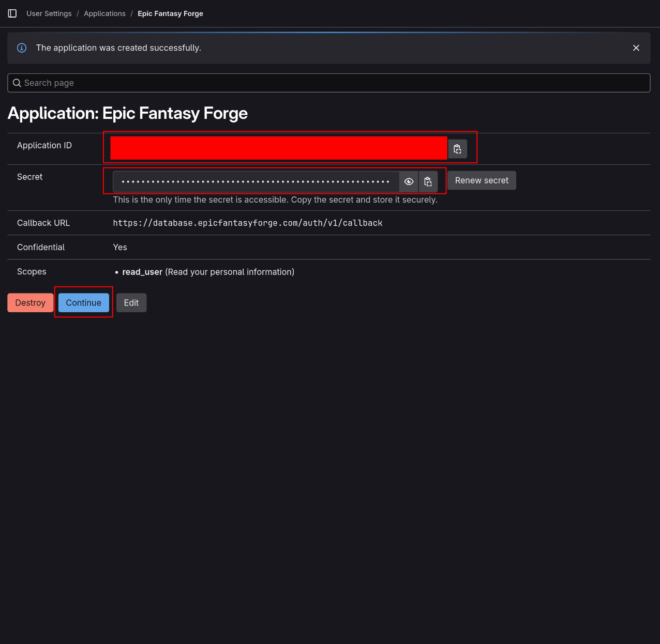Reveal the hidden Secret value

click(409, 181)
